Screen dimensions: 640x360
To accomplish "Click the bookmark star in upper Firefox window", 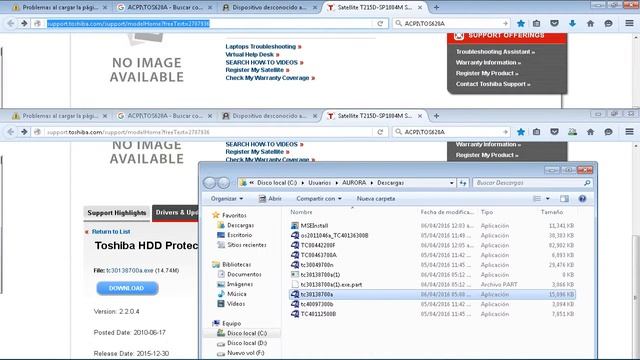I will (x=521, y=24).
